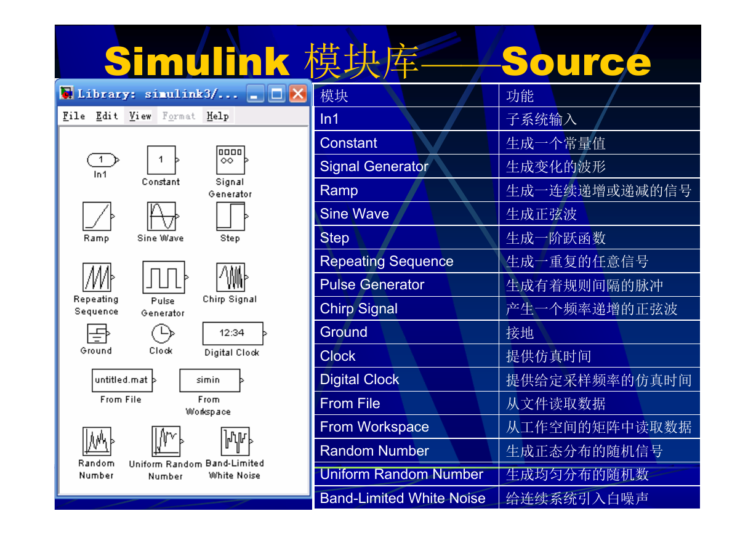Open the Help menu
Viewport: 756px width, 535px height.
(217, 116)
